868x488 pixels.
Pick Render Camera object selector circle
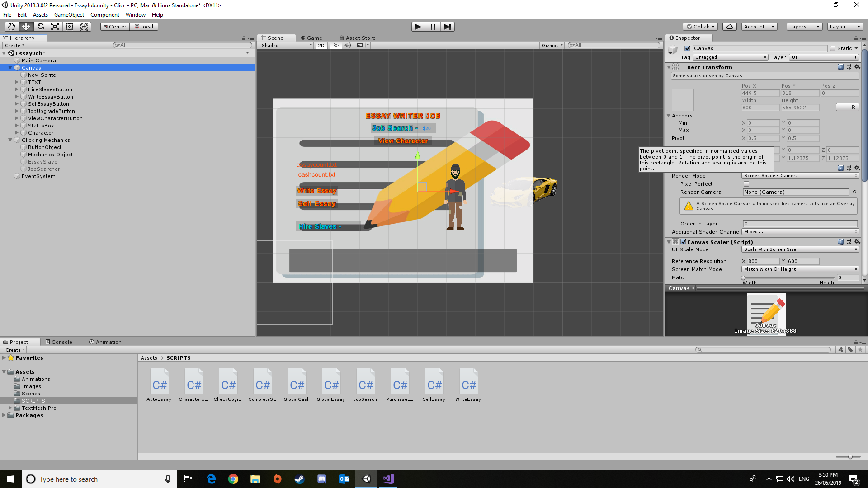(x=854, y=192)
